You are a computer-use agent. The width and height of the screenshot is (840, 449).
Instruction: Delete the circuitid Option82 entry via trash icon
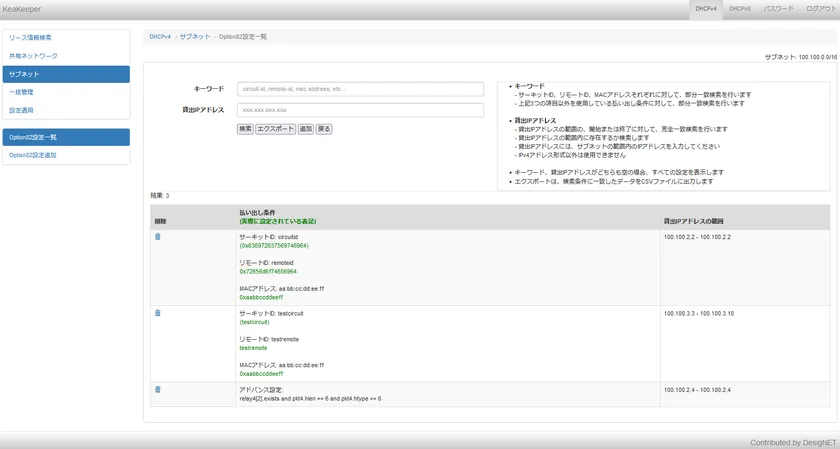(157, 237)
